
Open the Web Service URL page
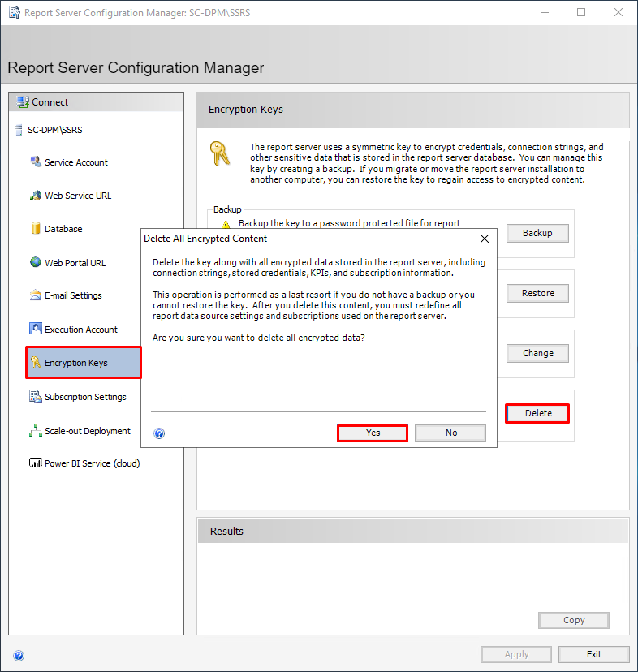coord(78,196)
